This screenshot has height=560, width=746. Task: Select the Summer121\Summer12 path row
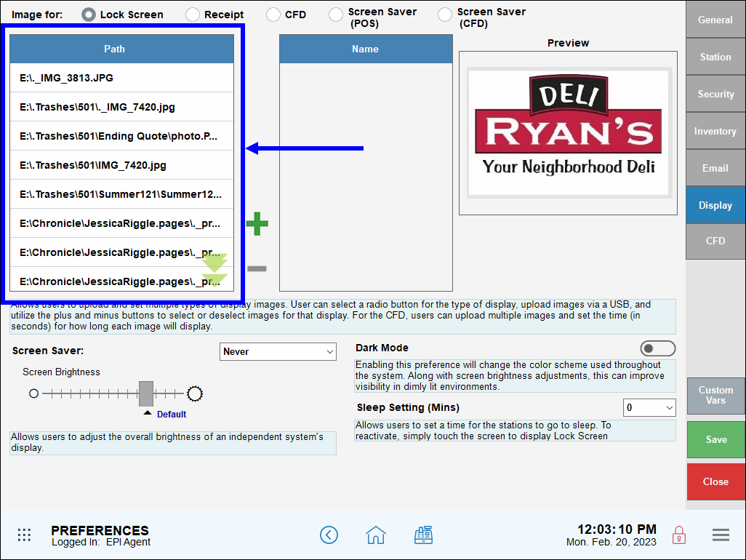pyautogui.click(x=122, y=194)
